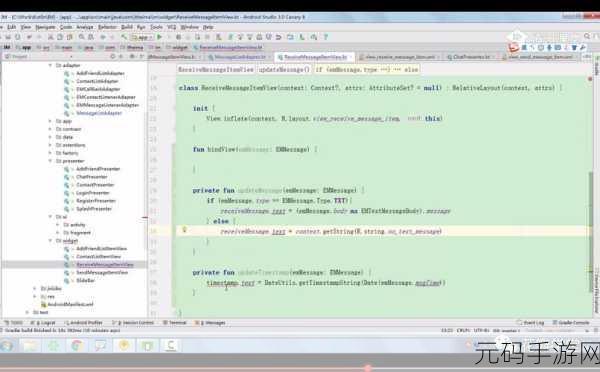The height and width of the screenshot is (372, 600).
Task: Open the file explorer taskbar icon
Action: click(30, 346)
